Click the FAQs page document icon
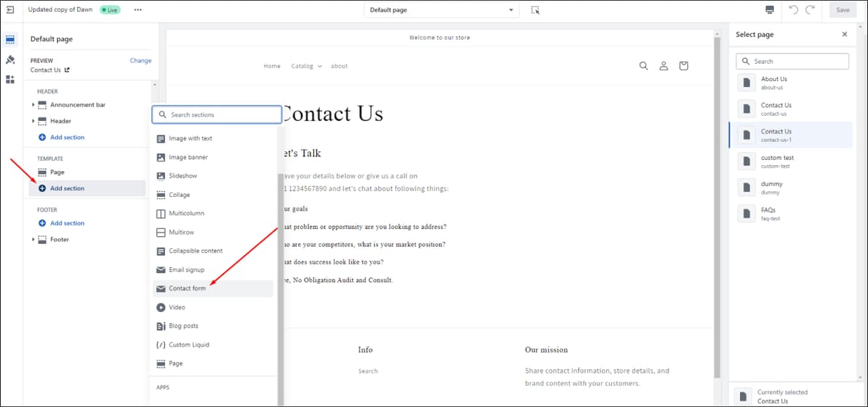This screenshot has height=407, width=868. point(746,214)
